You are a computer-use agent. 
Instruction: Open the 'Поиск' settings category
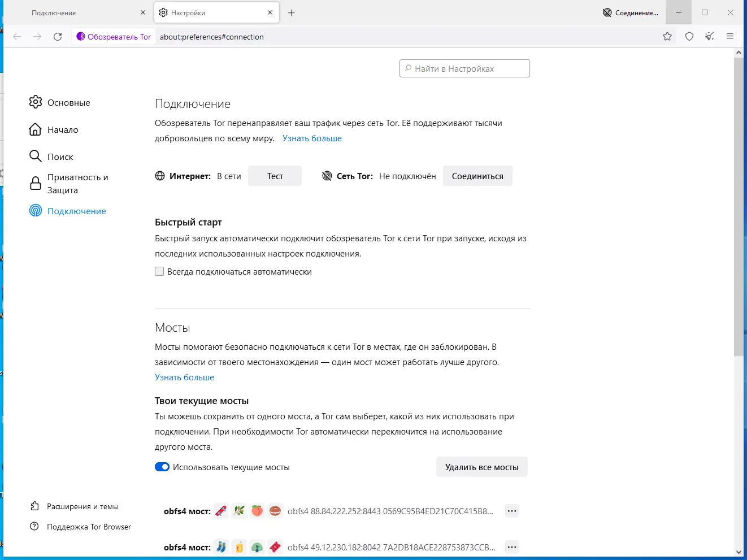coord(51,157)
